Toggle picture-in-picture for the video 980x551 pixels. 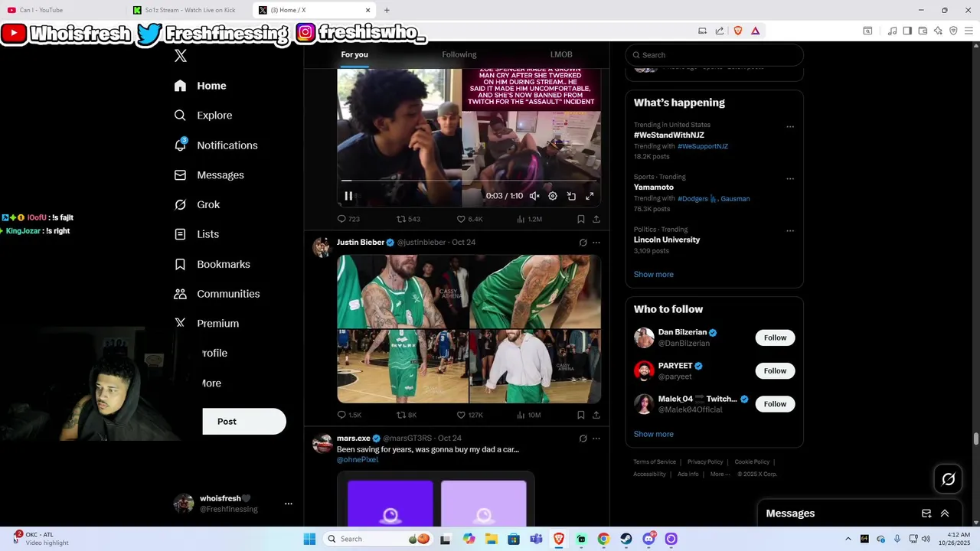[x=571, y=197]
